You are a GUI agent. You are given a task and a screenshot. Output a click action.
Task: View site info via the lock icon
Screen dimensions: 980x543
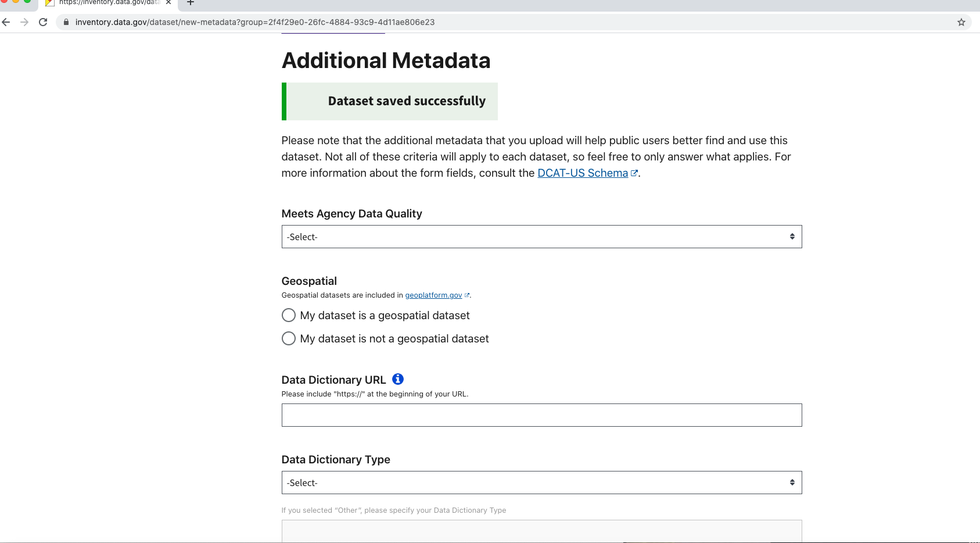pos(66,22)
